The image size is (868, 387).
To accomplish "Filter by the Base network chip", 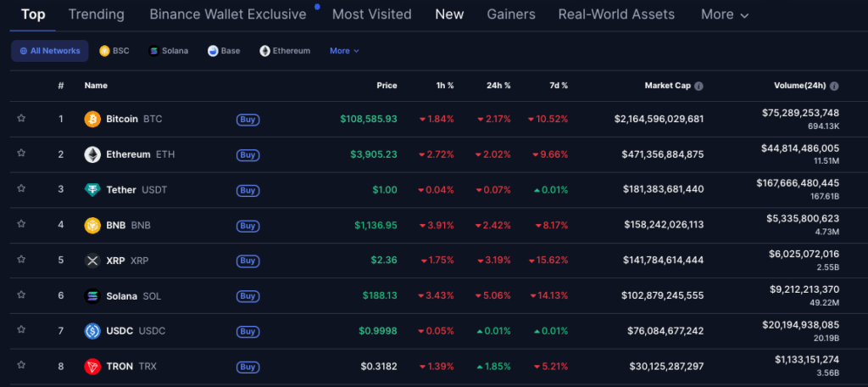I will 224,51.
